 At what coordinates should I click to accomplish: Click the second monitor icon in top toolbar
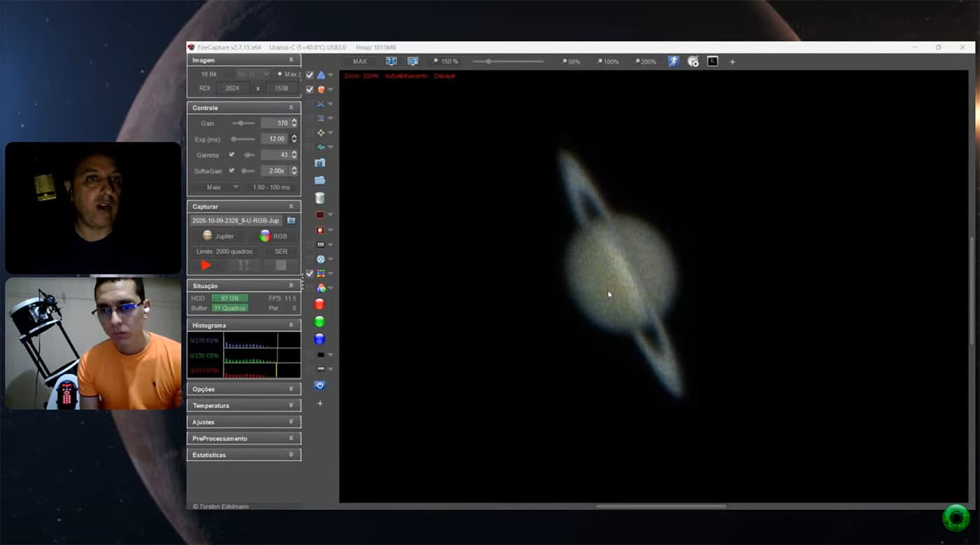413,62
